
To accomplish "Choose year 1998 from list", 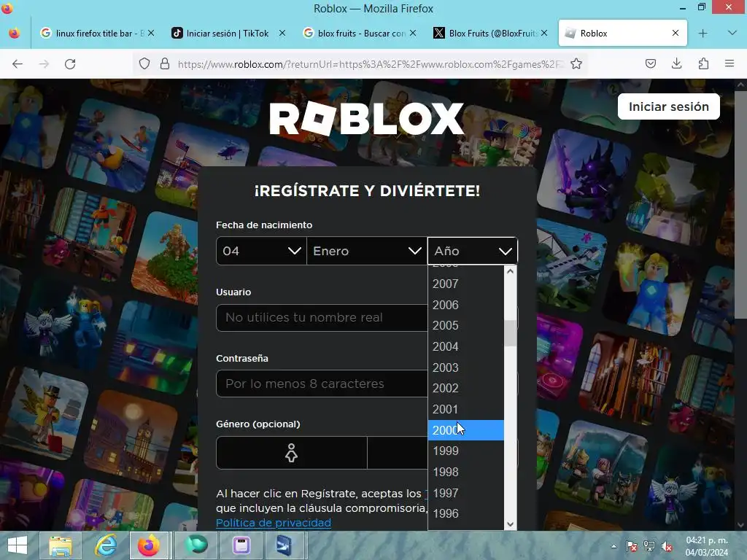I will 465,472.
